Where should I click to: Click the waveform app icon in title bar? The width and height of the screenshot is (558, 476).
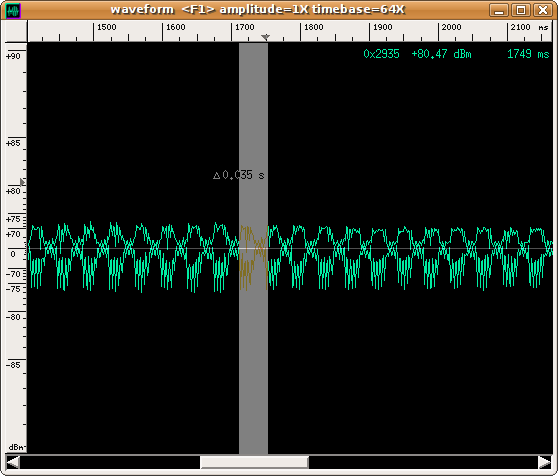click(x=14, y=10)
